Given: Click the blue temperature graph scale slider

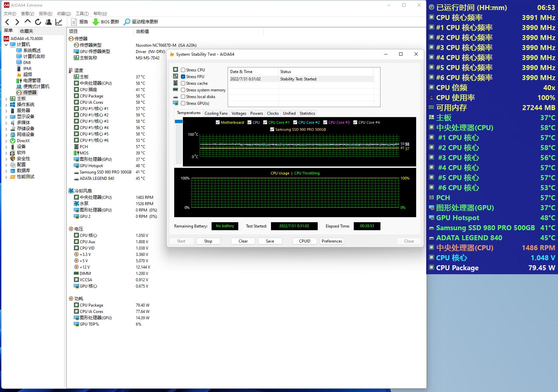Looking at the screenshot, I should [x=179, y=122].
